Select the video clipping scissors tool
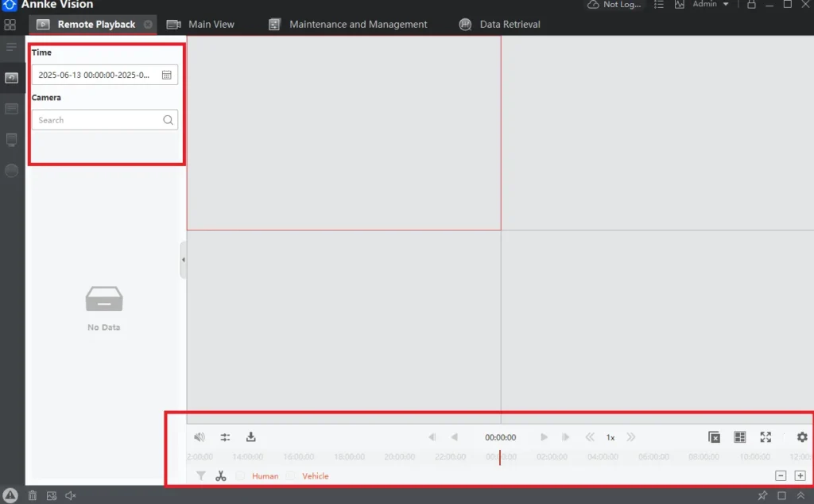Viewport: 814px width, 504px height. point(221,475)
